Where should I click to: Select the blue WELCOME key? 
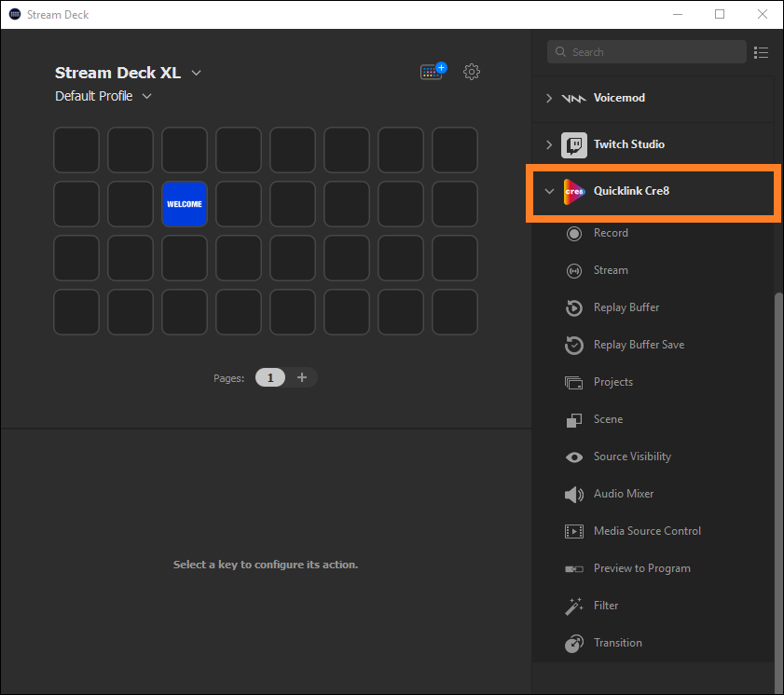coord(185,204)
